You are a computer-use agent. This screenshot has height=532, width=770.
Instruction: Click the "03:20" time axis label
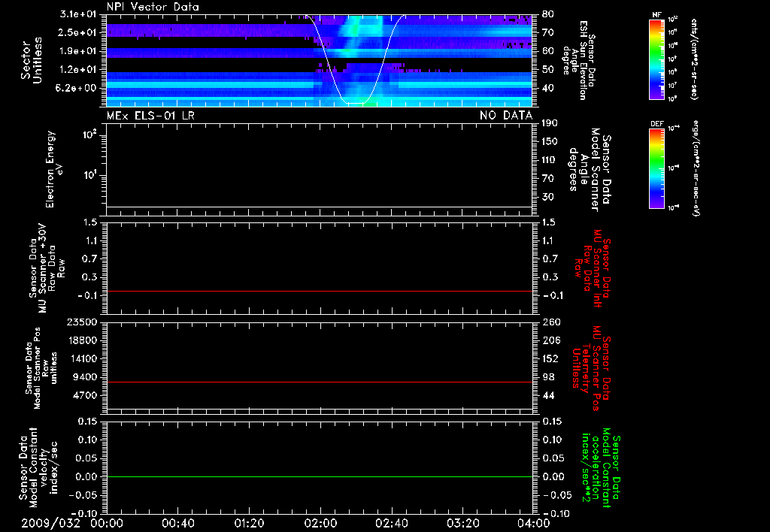click(462, 523)
